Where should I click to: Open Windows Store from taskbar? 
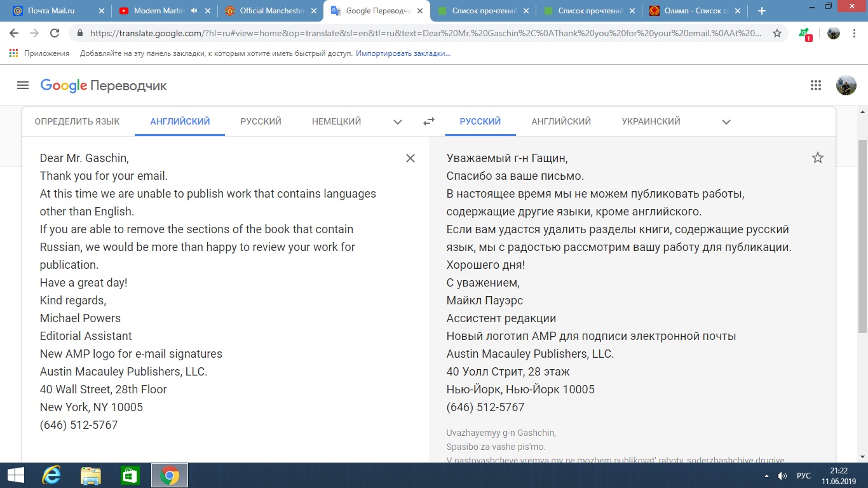[x=130, y=475]
